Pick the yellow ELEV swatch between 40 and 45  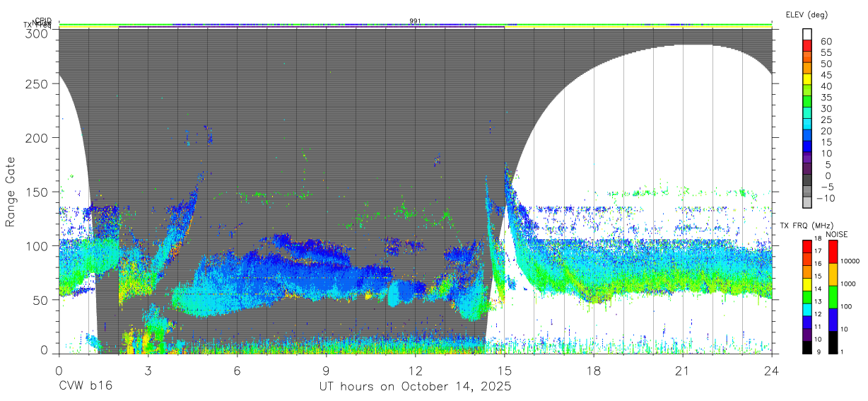coord(808,80)
